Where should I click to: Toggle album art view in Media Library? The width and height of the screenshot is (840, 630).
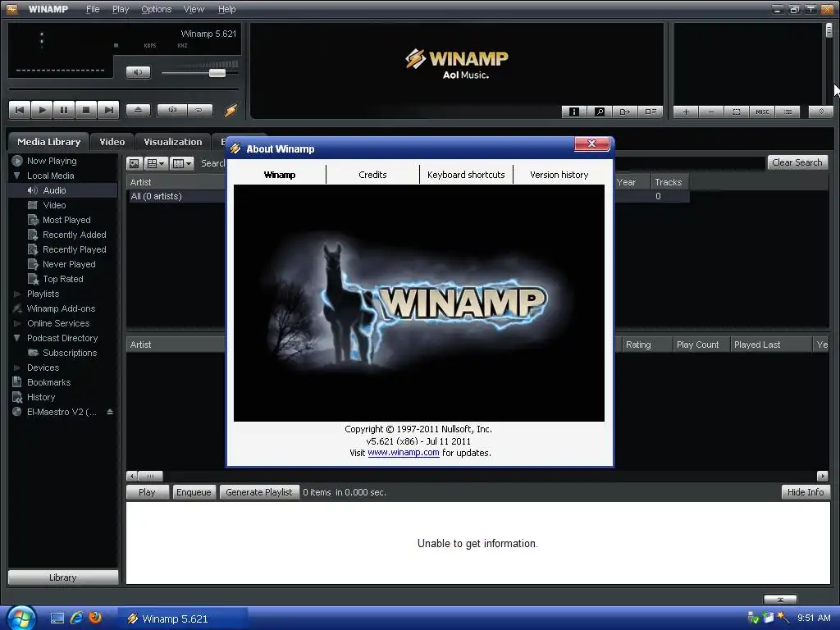click(x=134, y=163)
